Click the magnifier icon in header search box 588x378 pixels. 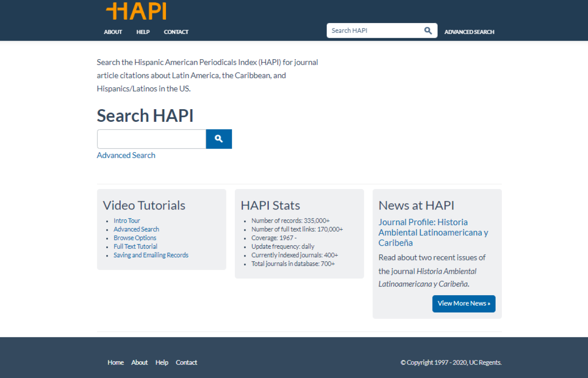[x=428, y=31]
